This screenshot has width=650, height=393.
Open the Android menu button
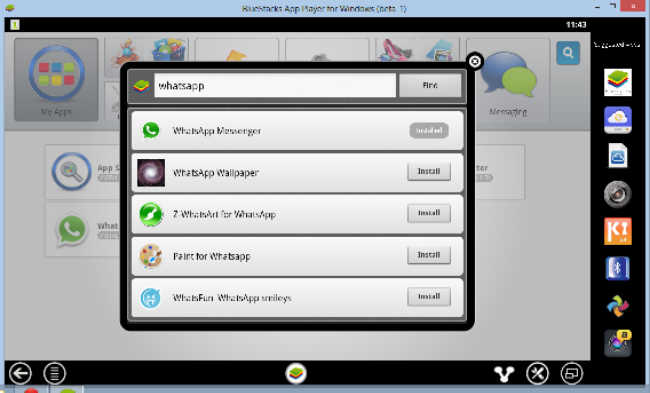[55, 374]
